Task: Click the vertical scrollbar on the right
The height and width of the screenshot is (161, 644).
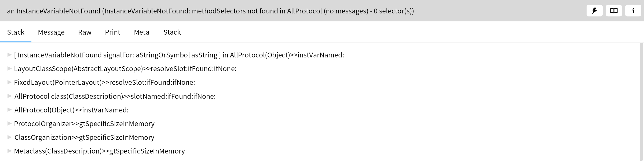Action: [x=642, y=102]
